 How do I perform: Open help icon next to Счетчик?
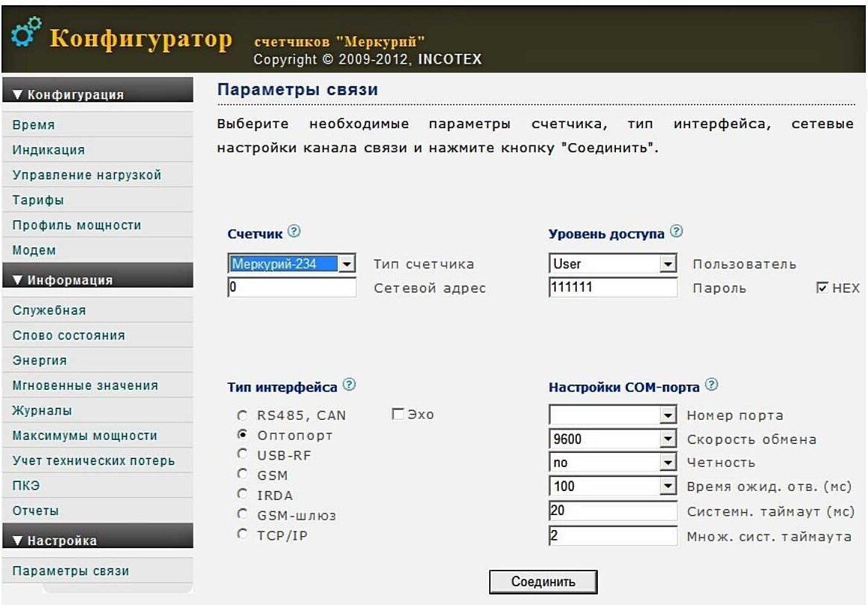tap(295, 231)
